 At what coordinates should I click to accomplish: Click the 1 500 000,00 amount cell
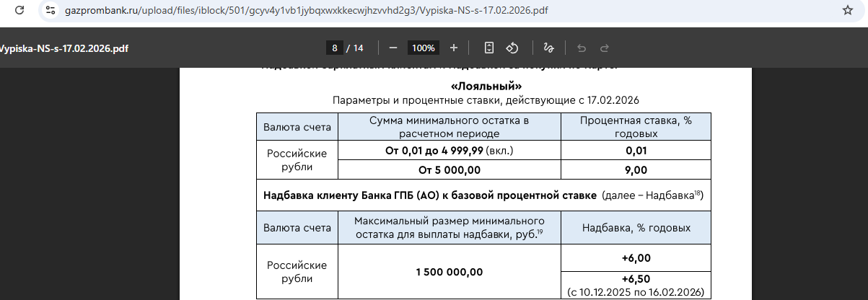[449, 272]
